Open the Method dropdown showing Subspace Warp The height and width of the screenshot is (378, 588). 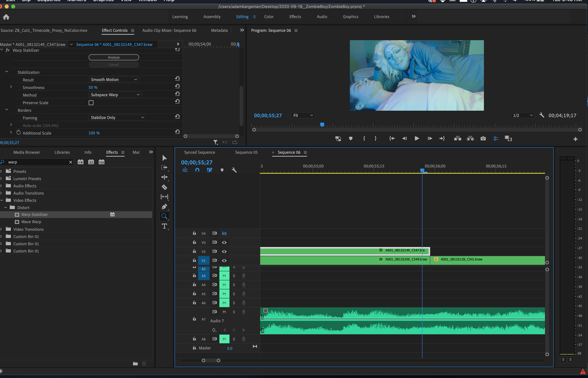(115, 94)
